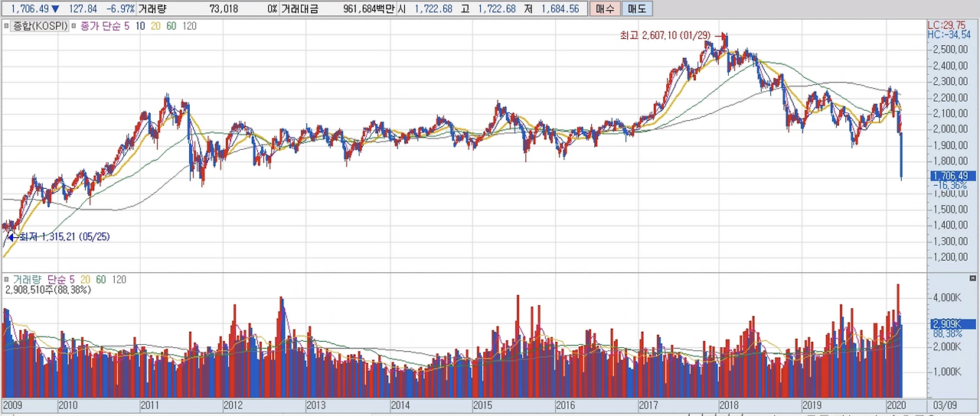980x416 pixels.
Task: Select the price 10-day moving average legend
Action: pyautogui.click(x=142, y=25)
